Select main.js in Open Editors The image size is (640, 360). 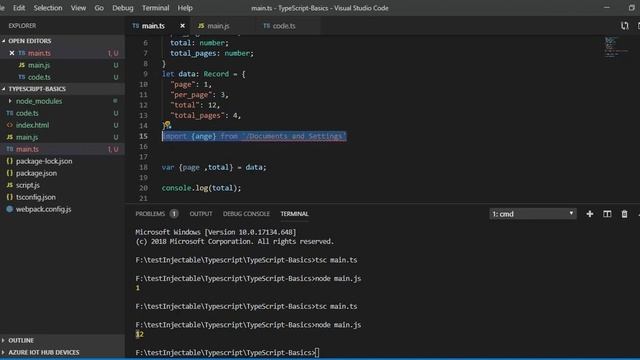(39, 65)
